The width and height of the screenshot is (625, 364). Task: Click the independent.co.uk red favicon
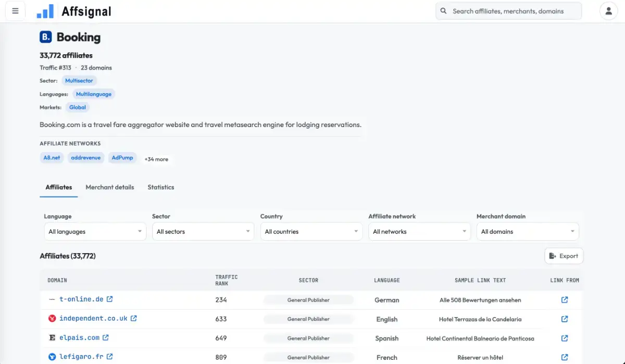coord(52,319)
